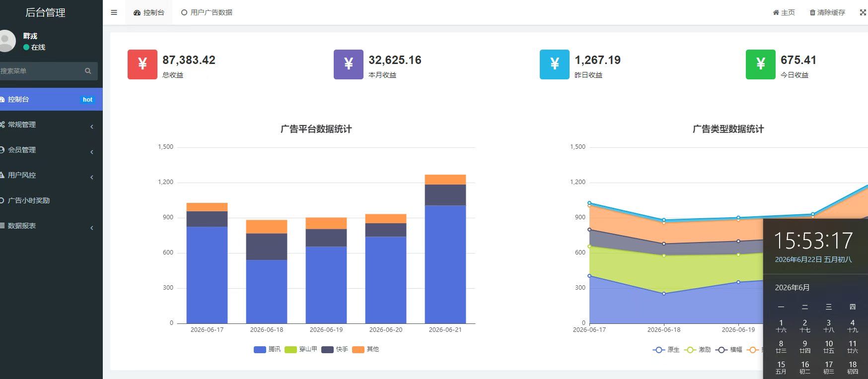The height and width of the screenshot is (379, 868).
Task: Select day 10 in the calendar flyout
Action: (x=829, y=347)
